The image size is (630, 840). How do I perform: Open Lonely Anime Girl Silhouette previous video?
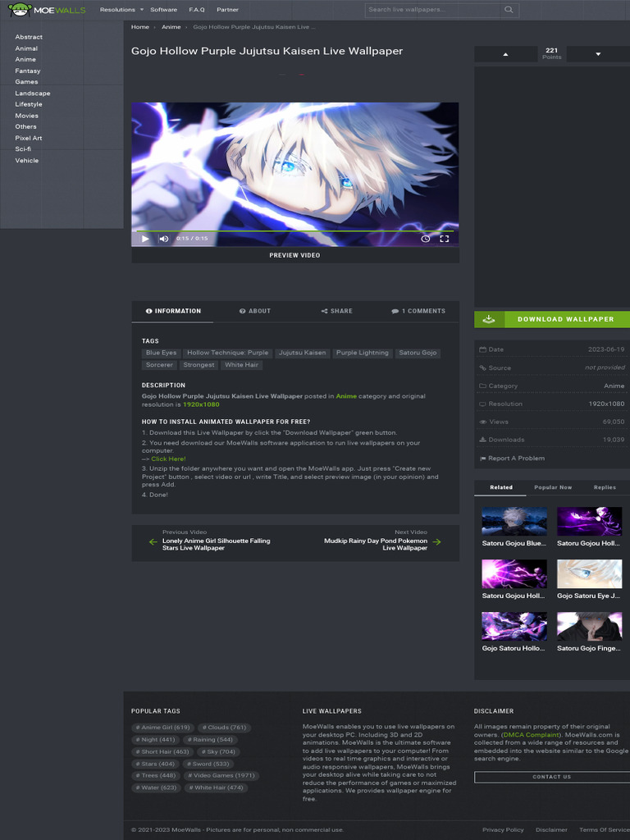tap(217, 545)
